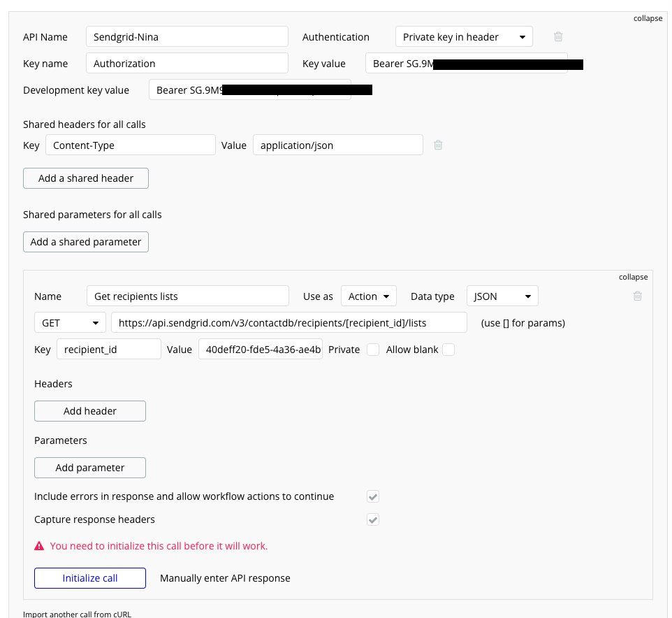Viewport: 672px width, 618px height.
Task: Remove the Content-Type shared header via trash icon
Action: coord(438,145)
